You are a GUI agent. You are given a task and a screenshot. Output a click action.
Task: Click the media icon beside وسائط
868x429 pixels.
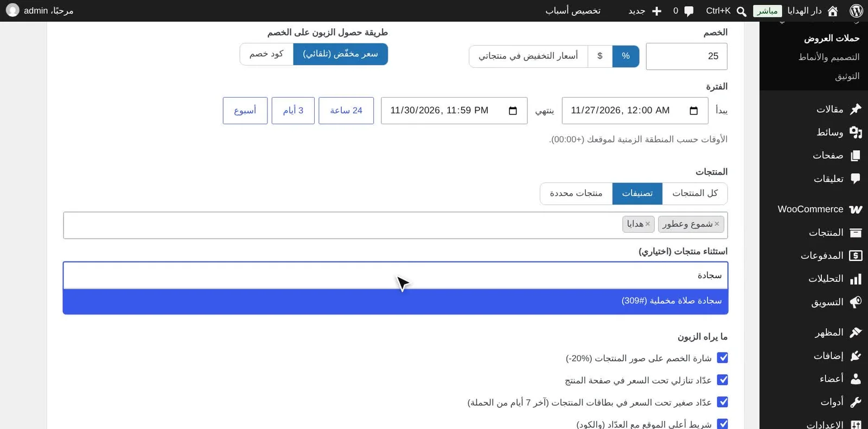point(856,132)
